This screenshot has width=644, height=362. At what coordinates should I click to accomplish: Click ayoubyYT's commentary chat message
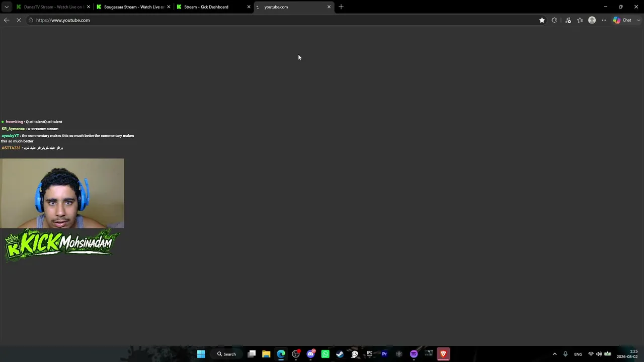click(x=67, y=138)
